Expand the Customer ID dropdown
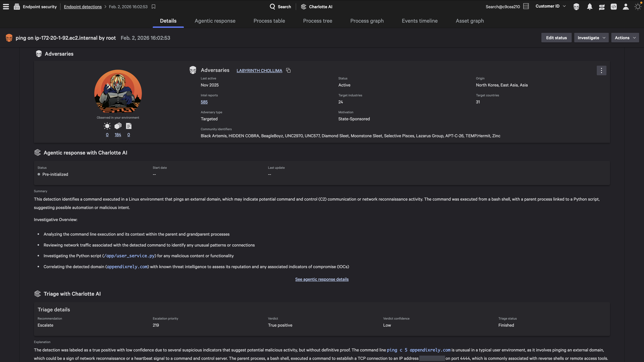This screenshot has height=362, width=644. click(x=550, y=6)
